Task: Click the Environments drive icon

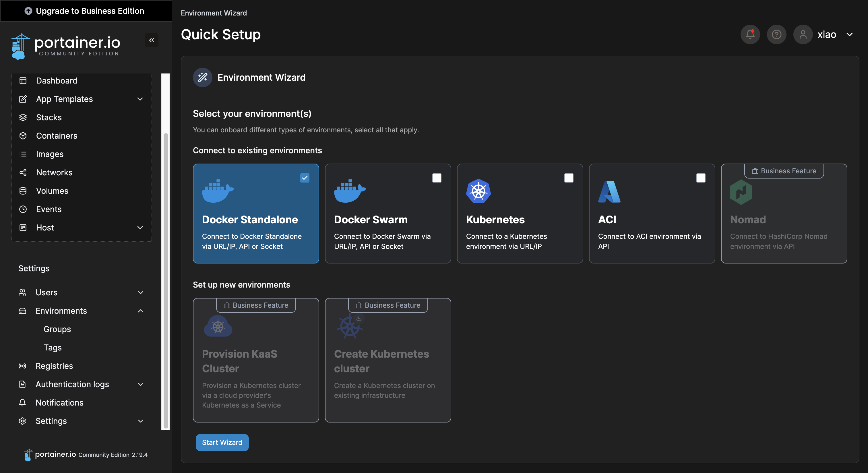Action: 22,311
